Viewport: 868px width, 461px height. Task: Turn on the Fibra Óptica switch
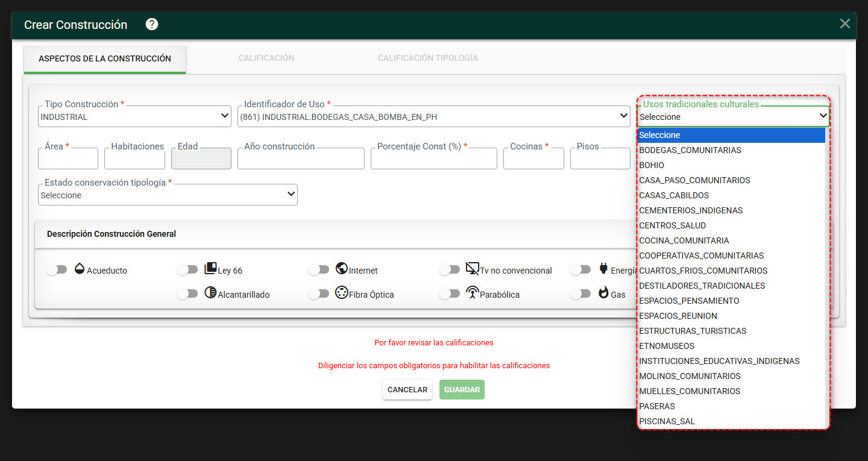pos(318,294)
